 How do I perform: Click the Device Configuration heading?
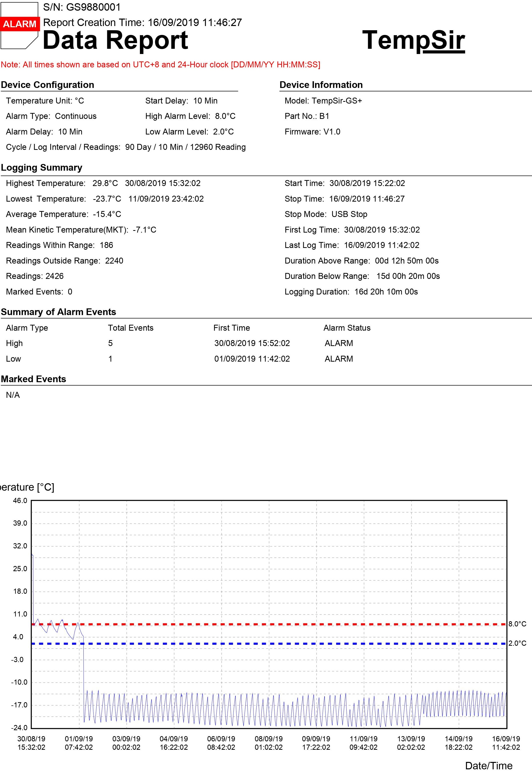point(48,85)
